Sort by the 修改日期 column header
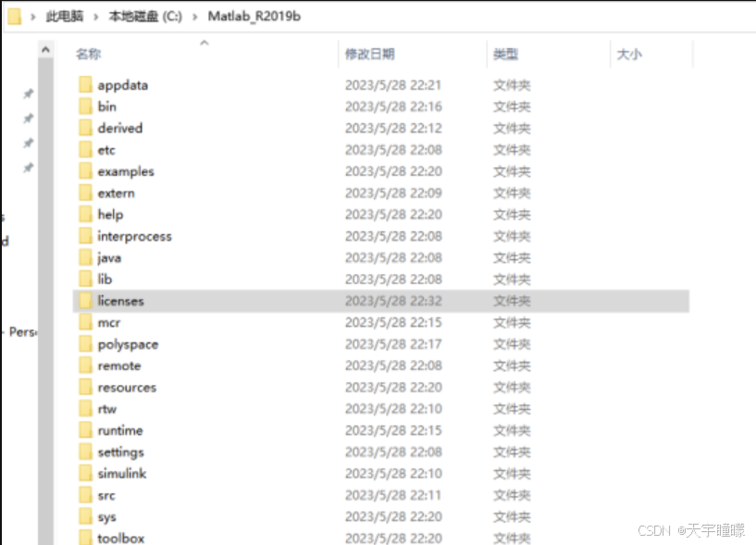The image size is (756, 545). [x=370, y=54]
